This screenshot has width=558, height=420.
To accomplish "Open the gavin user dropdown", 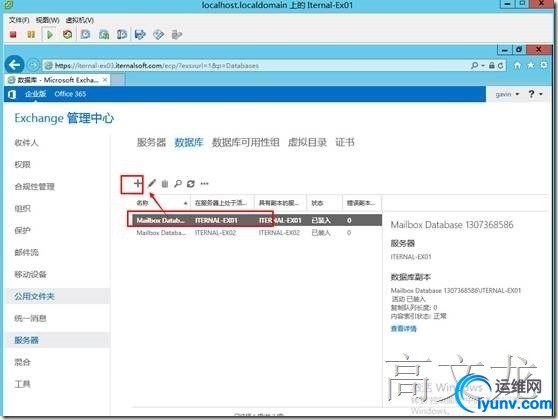I will (507, 94).
